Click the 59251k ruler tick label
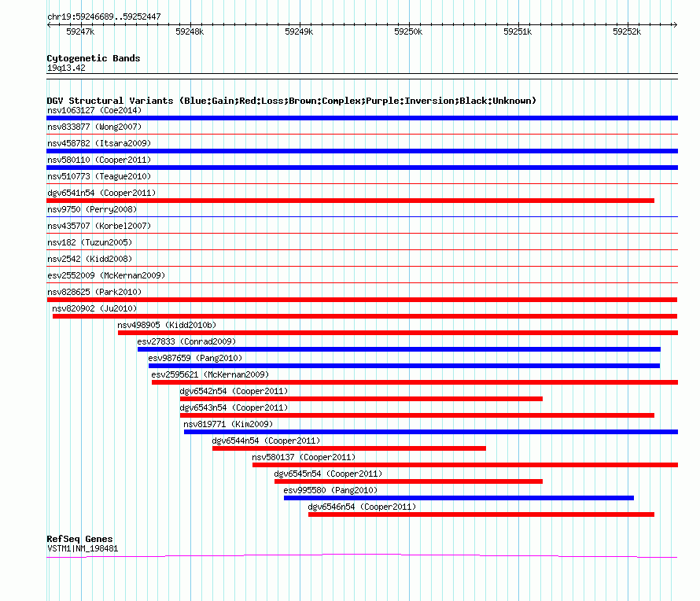Screen dimensions: 700x601 pyautogui.click(x=518, y=31)
